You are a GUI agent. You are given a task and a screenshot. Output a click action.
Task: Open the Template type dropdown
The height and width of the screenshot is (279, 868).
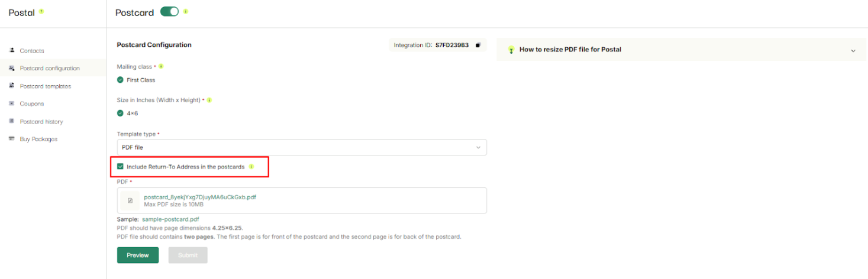pos(302,147)
